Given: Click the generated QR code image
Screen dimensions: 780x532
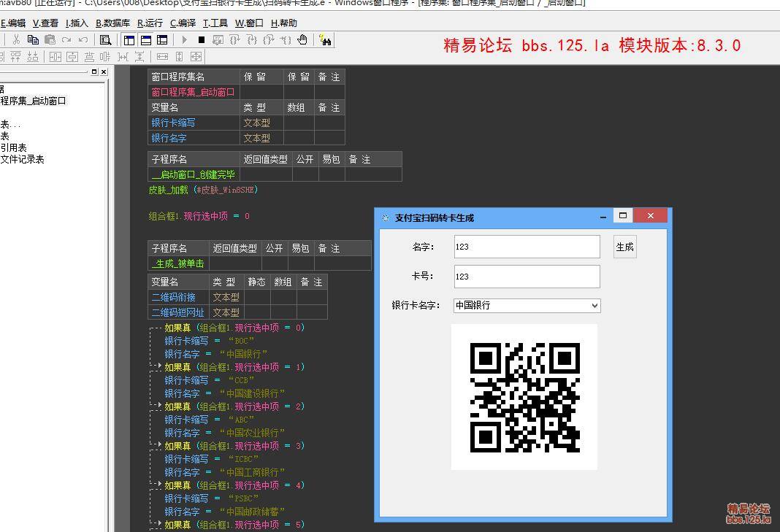Looking at the screenshot, I should point(525,397).
